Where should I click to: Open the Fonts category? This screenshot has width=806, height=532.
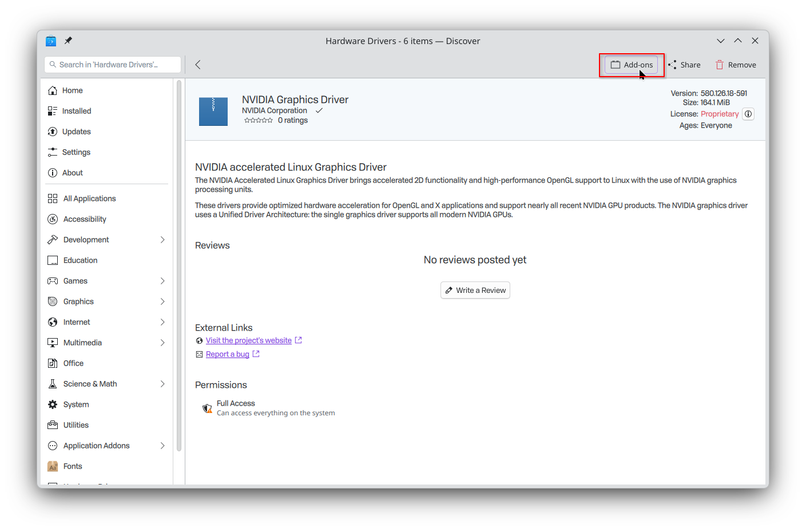(x=73, y=466)
